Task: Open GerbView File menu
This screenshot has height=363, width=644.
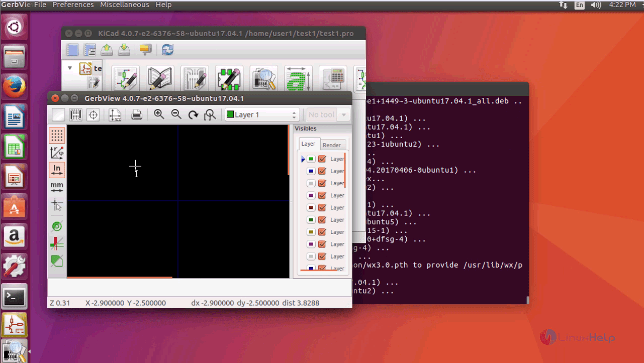Action: [40, 5]
